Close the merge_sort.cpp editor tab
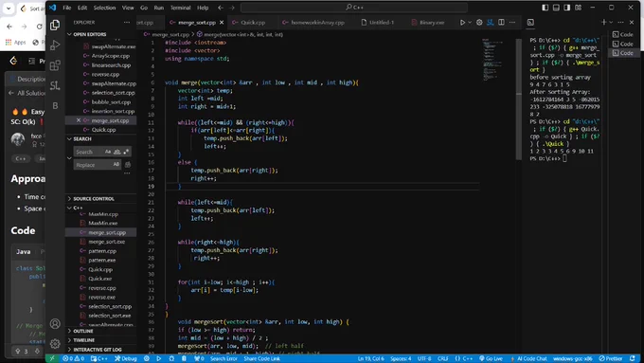Screen dimensions: 644x363 coord(222,22)
